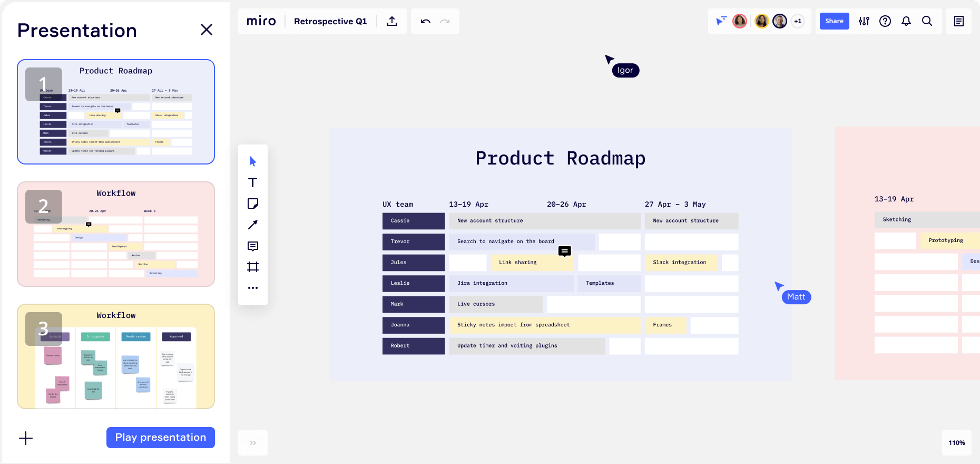
Task: Select slide 3 Workflow kanban thumbnail
Action: point(116,356)
